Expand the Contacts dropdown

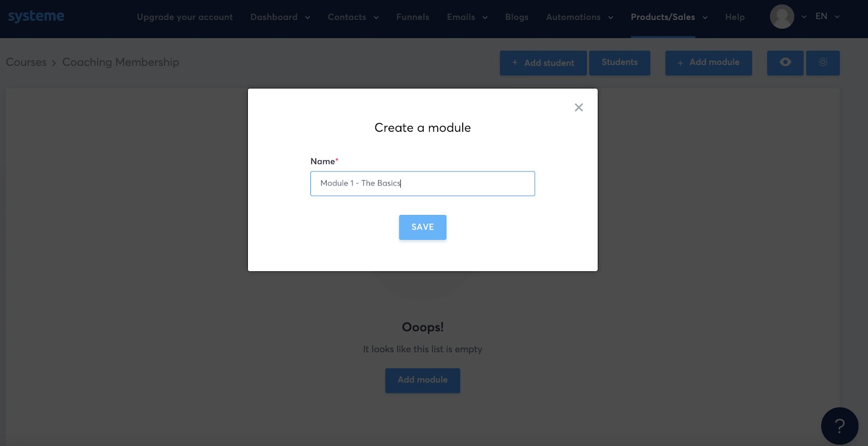point(353,17)
